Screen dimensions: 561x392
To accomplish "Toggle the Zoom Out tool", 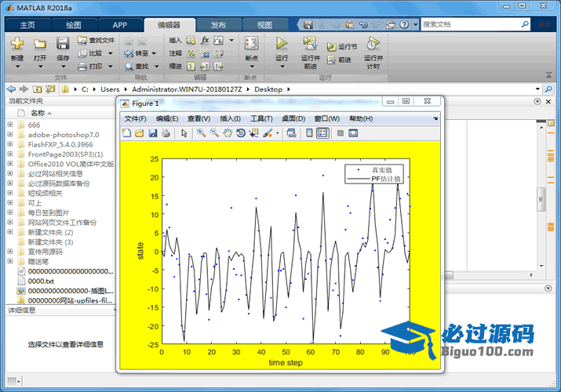I will [x=214, y=133].
